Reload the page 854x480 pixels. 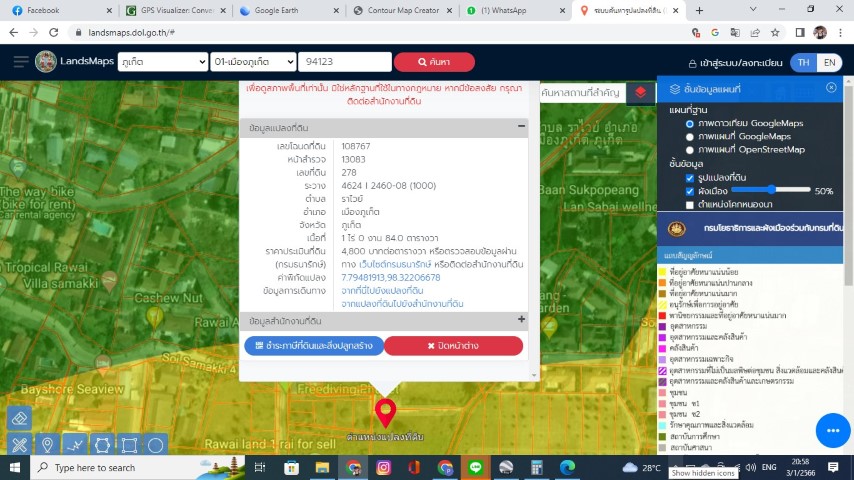pos(53,33)
